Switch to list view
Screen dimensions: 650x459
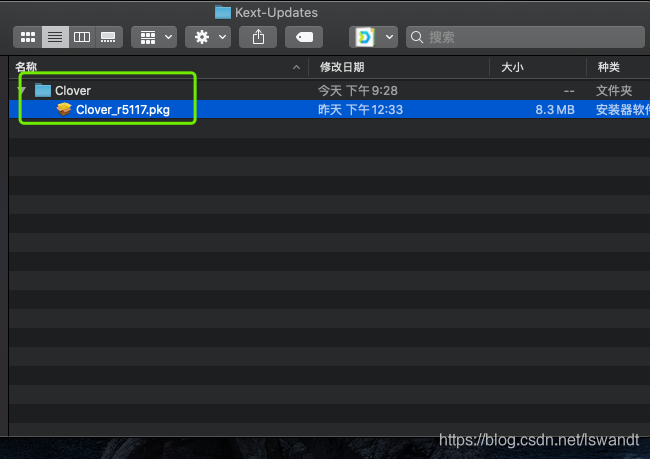[55, 37]
